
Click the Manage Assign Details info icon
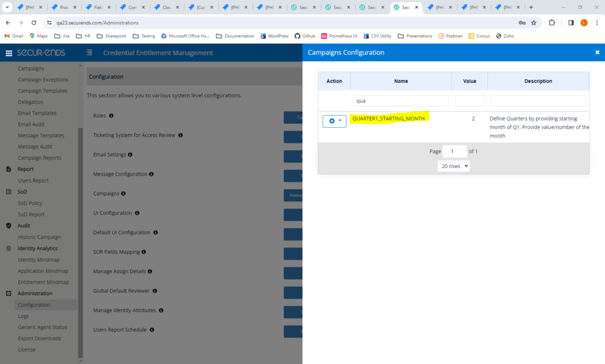point(149,271)
